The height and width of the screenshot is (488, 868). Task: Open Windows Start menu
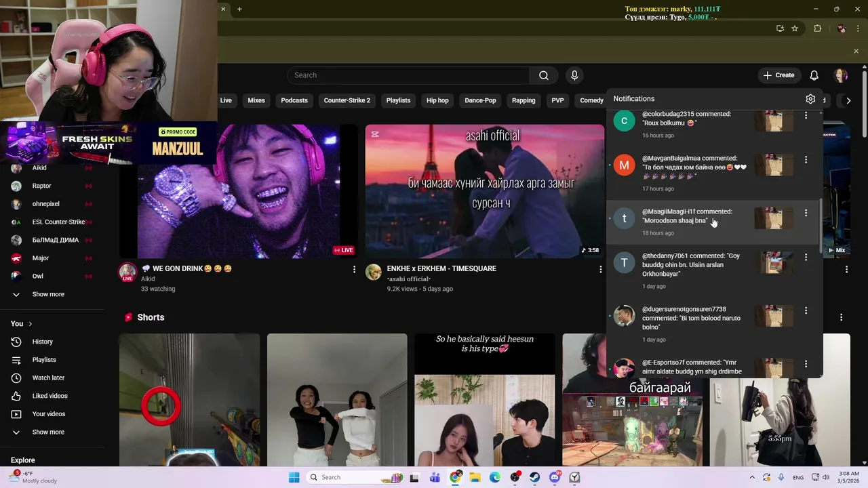[x=294, y=477]
